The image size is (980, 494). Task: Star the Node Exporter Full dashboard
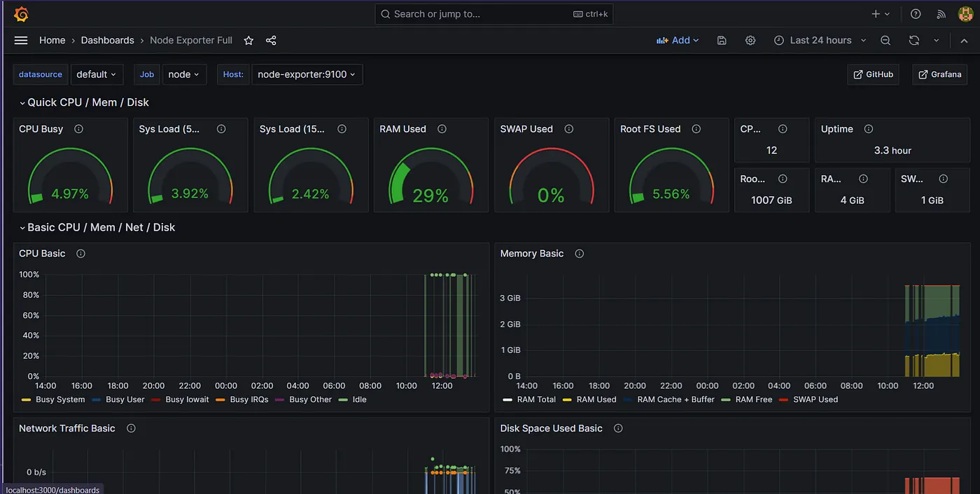(x=248, y=41)
